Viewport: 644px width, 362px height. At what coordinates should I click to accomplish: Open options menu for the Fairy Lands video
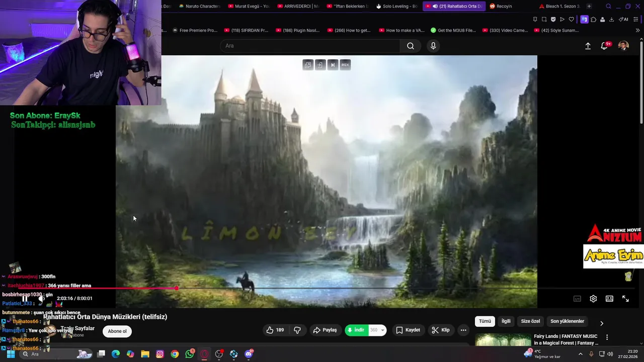(607, 337)
